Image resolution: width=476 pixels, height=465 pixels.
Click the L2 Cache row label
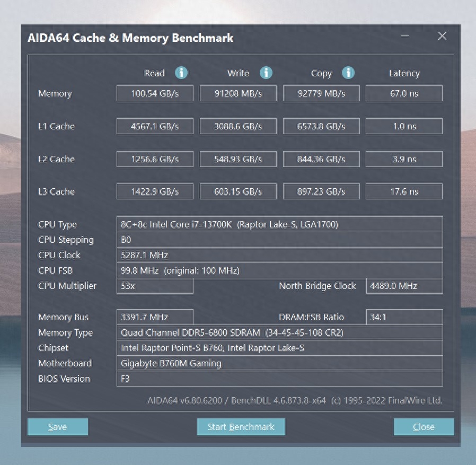click(57, 159)
